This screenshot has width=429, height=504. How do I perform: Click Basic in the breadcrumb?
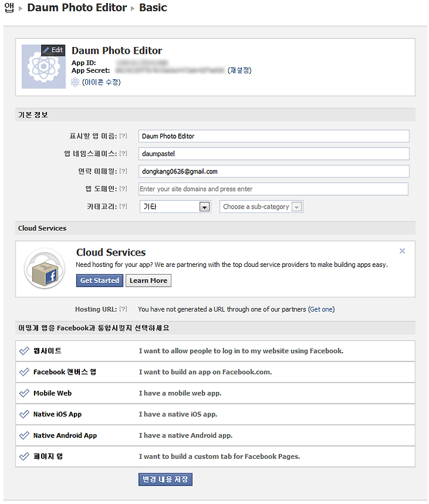click(x=153, y=8)
